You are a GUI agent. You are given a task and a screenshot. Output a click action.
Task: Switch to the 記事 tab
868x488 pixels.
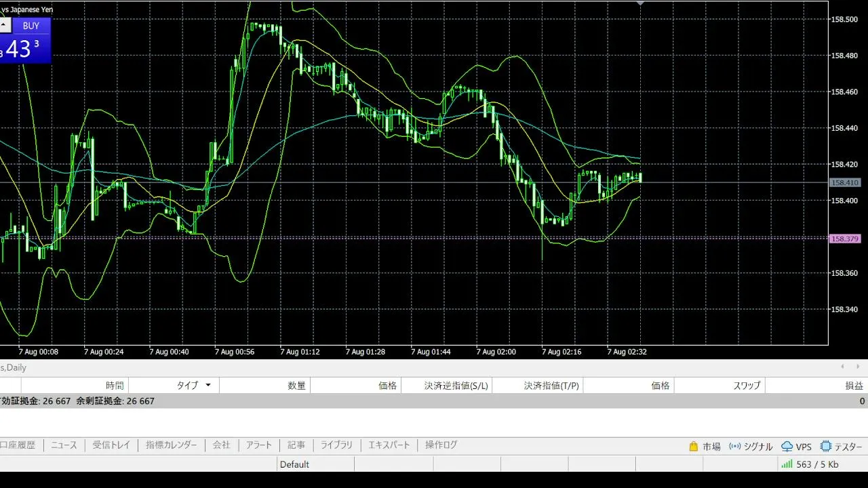click(296, 445)
